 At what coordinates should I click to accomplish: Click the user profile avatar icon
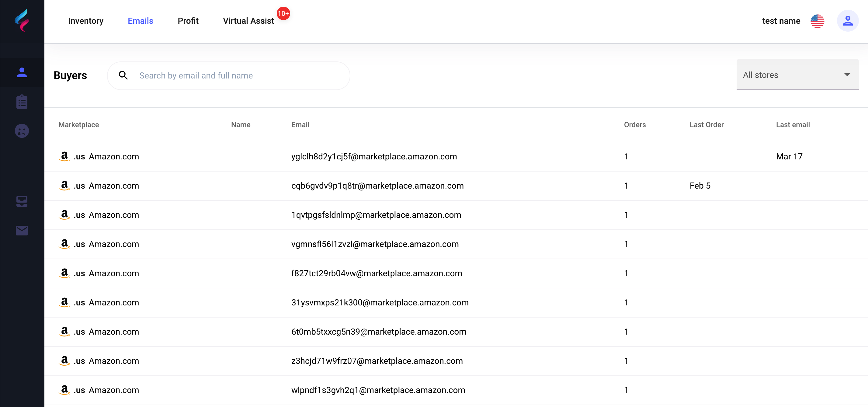click(847, 21)
